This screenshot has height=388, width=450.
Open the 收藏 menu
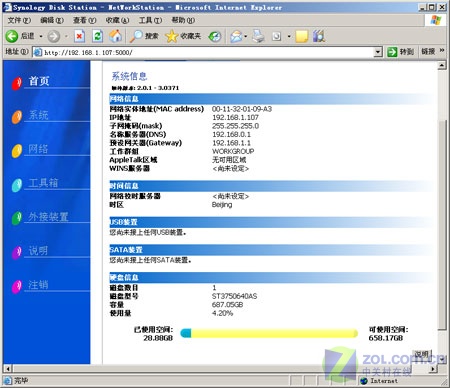point(117,20)
